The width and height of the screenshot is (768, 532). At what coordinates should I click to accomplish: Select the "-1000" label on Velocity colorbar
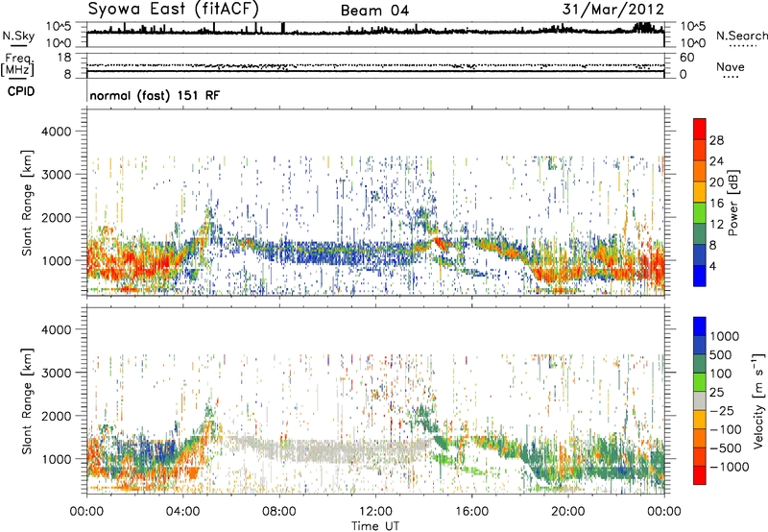pyautogui.click(x=729, y=467)
